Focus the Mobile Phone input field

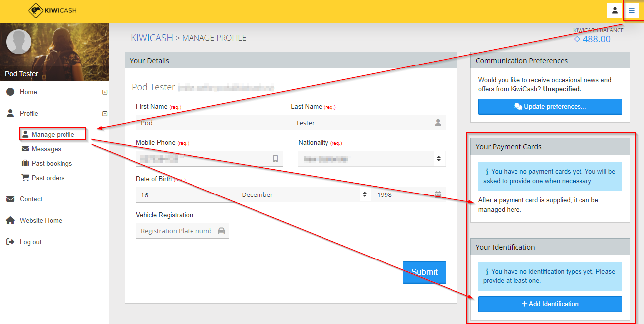pyautogui.click(x=209, y=159)
